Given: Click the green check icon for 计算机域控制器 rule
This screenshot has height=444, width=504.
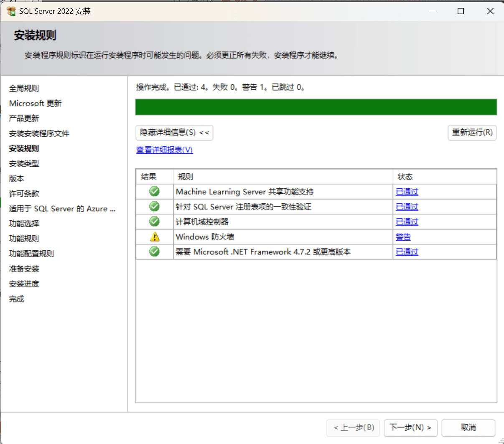Looking at the screenshot, I should pos(155,221).
